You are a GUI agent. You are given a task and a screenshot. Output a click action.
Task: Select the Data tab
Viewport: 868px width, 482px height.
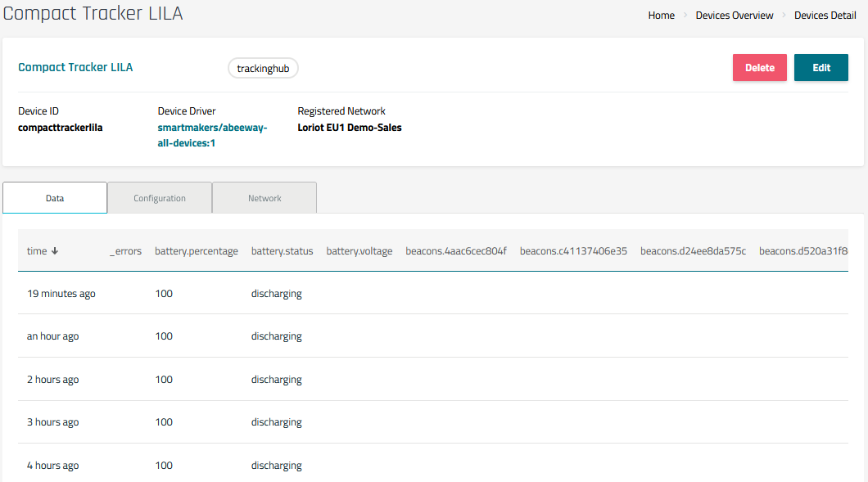tap(55, 198)
